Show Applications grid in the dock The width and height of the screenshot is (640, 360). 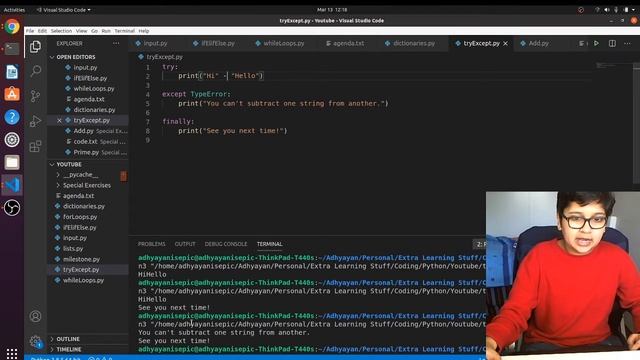coord(12,353)
